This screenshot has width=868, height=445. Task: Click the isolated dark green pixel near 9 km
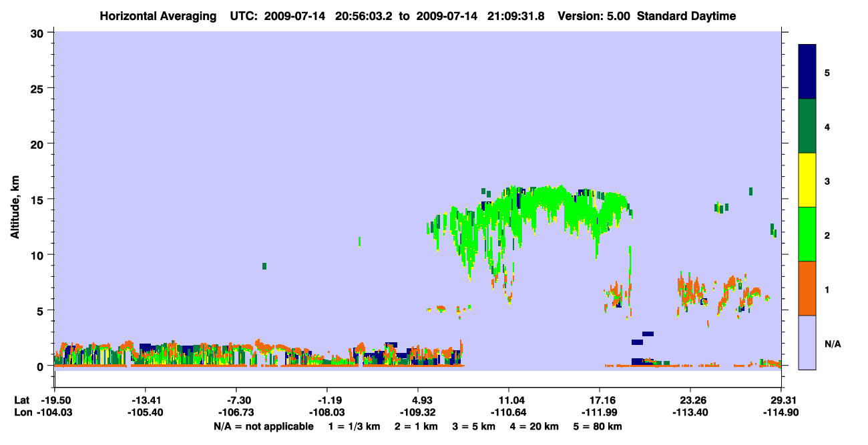point(264,266)
